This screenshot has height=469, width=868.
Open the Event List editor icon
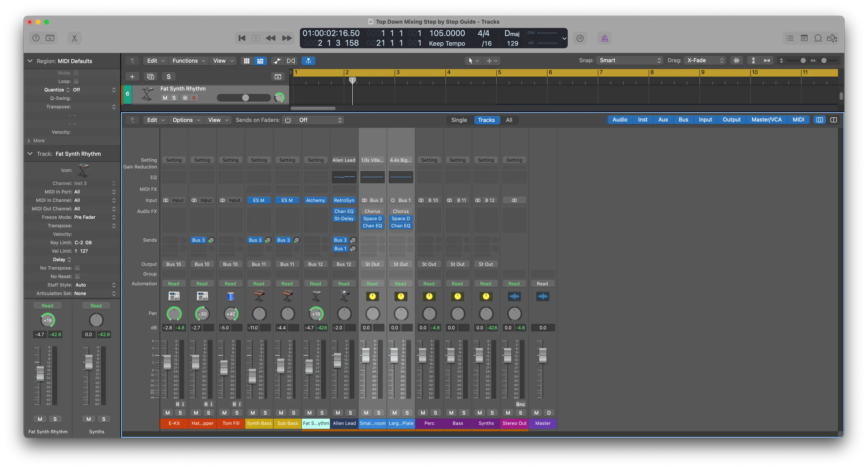(790, 38)
